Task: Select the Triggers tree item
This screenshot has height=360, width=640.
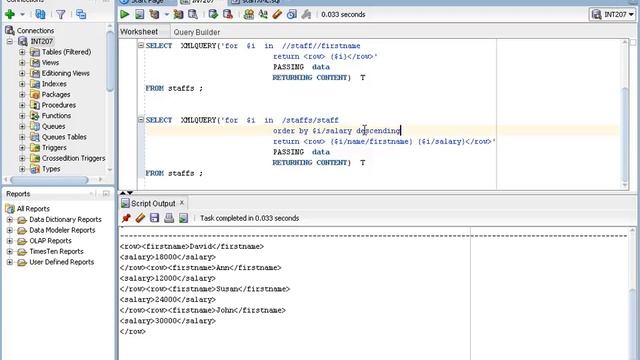Action: [x=54, y=147]
